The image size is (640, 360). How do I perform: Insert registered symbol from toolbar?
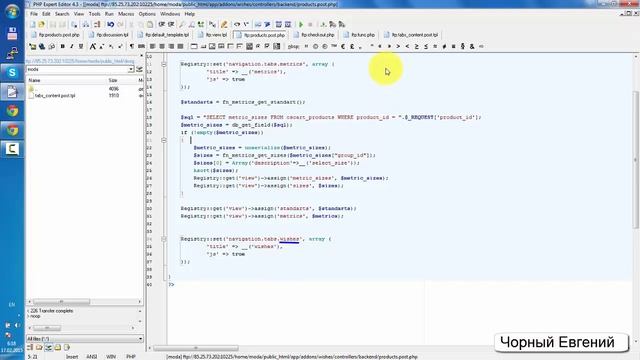(x=325, y=47)
